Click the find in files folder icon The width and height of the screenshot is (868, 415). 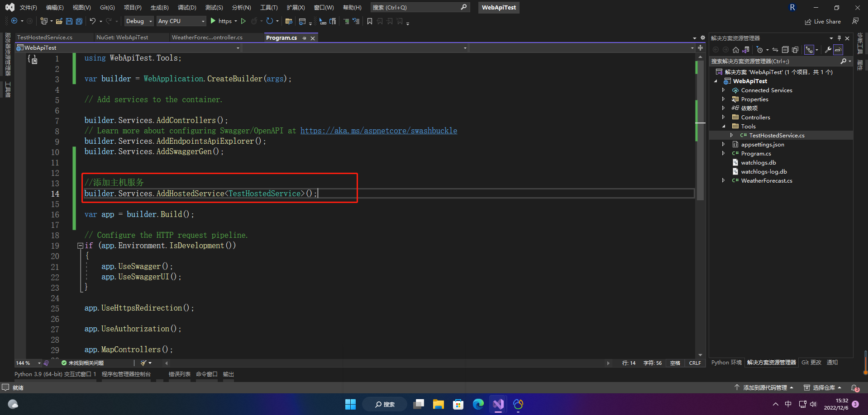(289, 21)
